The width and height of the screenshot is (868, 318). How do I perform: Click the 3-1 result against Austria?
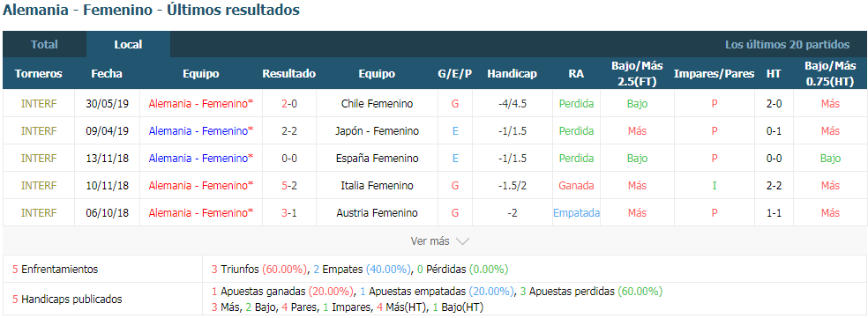click(289, 213)
